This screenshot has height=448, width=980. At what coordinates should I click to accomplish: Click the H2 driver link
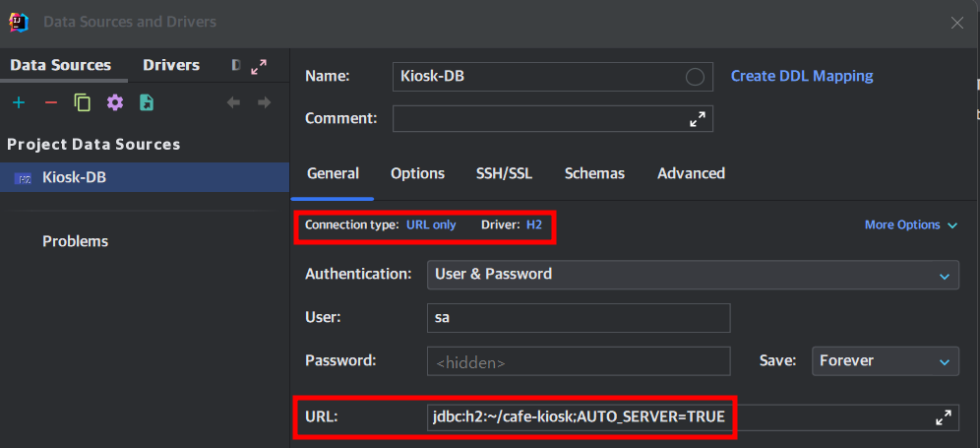533,224
